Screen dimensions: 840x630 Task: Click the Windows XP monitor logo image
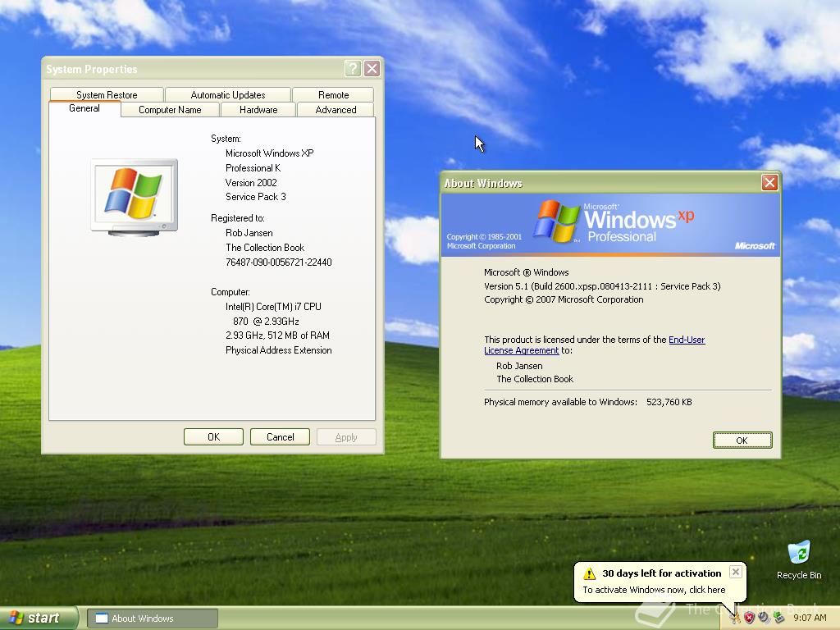pyautogui.click(x=134, y=197)
